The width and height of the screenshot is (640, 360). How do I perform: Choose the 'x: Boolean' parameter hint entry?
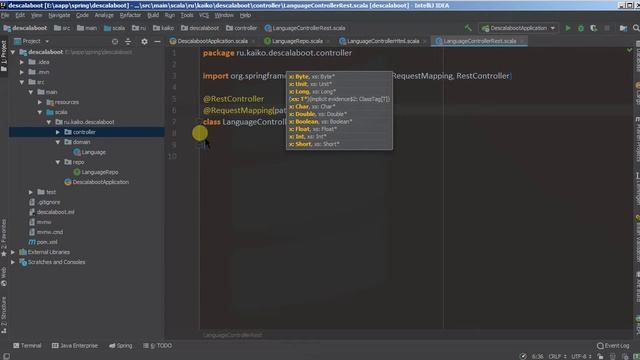click(x=320, y=122)
